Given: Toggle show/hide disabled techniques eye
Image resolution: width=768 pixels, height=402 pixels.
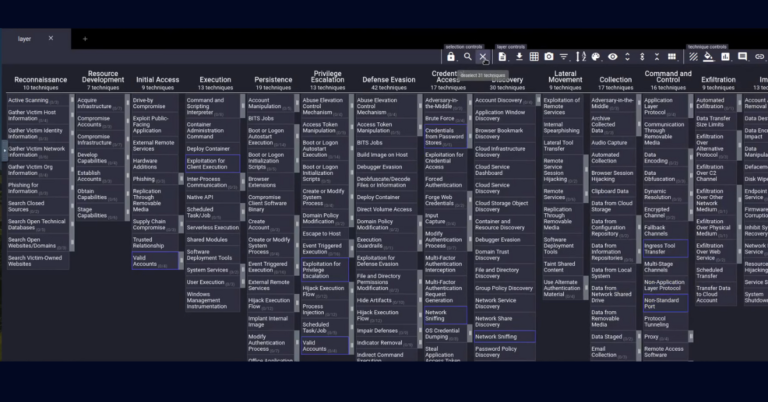Looking at the screenshot, I should (x=613, y=57).
